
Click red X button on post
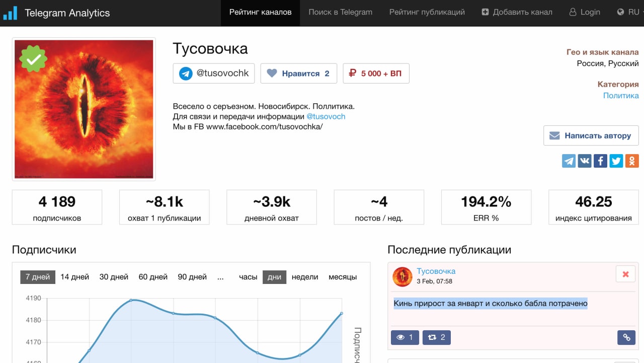click(625, 274)
